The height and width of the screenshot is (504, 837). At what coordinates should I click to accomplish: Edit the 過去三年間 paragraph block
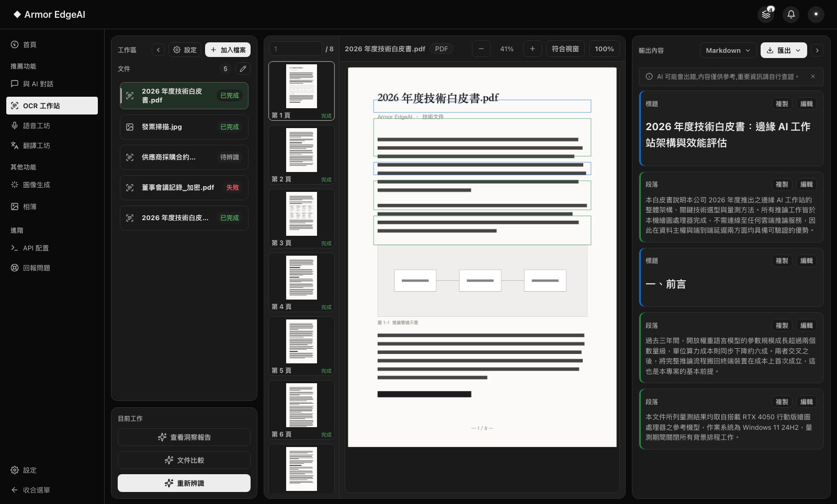pos(806,325)
